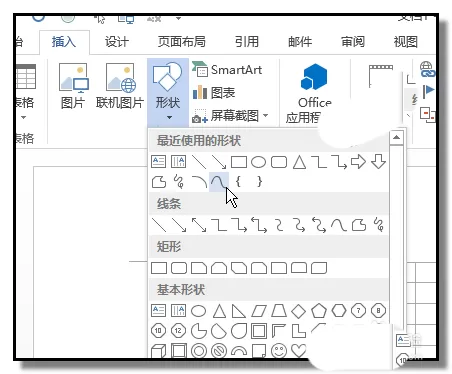Screen dimensions: 452x374
Task: Select the Triangle in recently used shapes
Action: (x=299, y=162)
